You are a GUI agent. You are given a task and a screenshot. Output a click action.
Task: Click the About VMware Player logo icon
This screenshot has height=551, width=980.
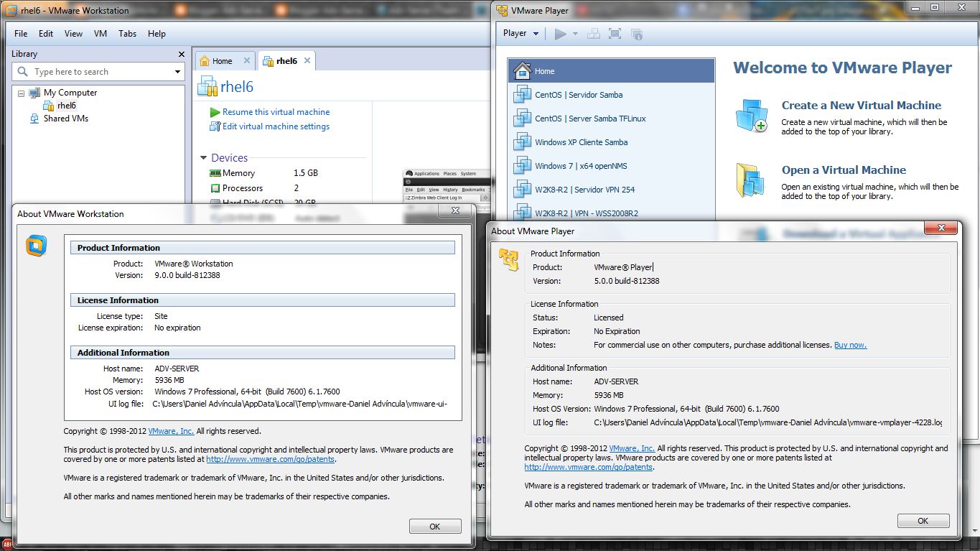[x=509, y=259]
